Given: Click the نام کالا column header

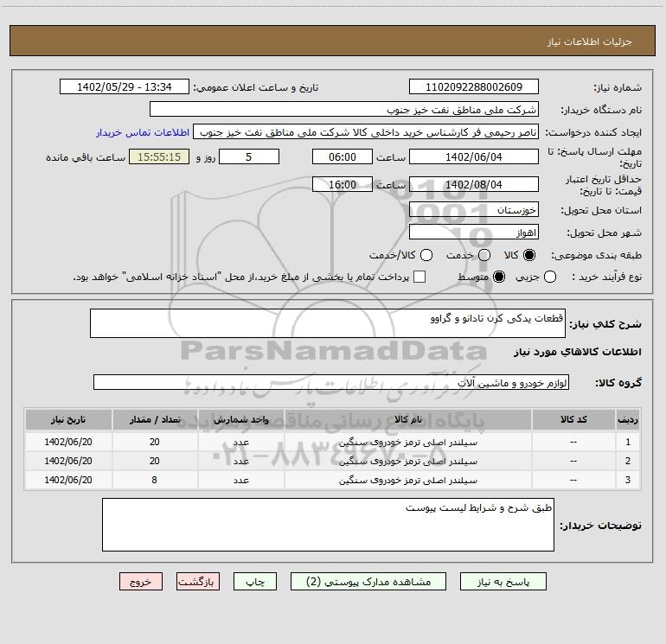Looking at the screenshot, I should (407, 419).
